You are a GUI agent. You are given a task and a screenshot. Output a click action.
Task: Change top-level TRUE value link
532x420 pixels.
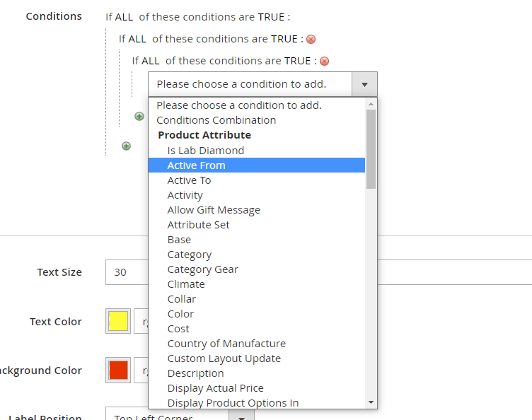[x=271, y=16]
